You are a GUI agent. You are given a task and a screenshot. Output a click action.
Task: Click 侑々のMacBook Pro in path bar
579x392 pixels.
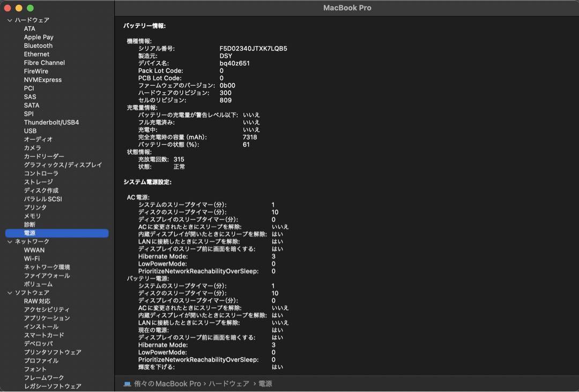point(167,383)
